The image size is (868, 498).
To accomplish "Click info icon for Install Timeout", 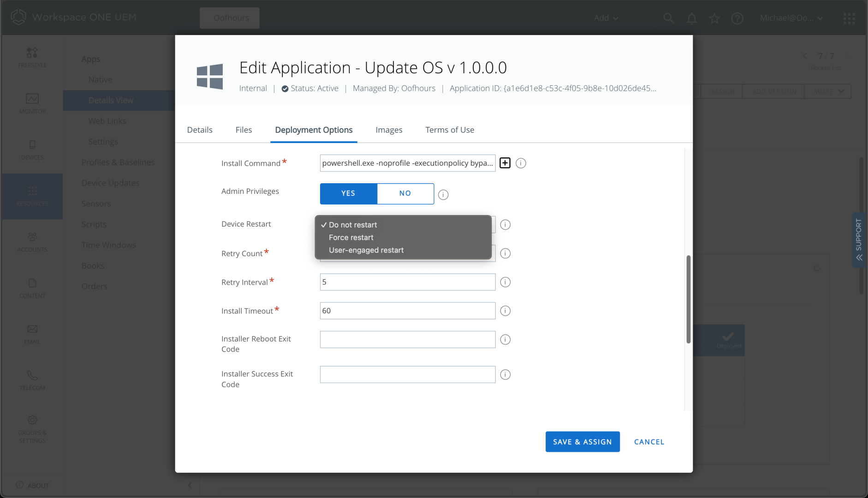I will [x=505, y=311].
